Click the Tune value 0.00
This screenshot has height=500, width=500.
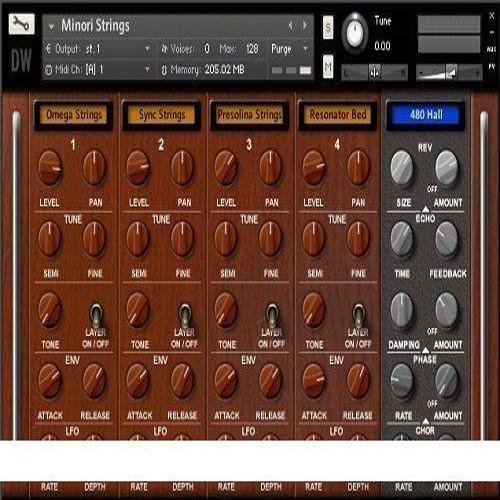(382, 46)
